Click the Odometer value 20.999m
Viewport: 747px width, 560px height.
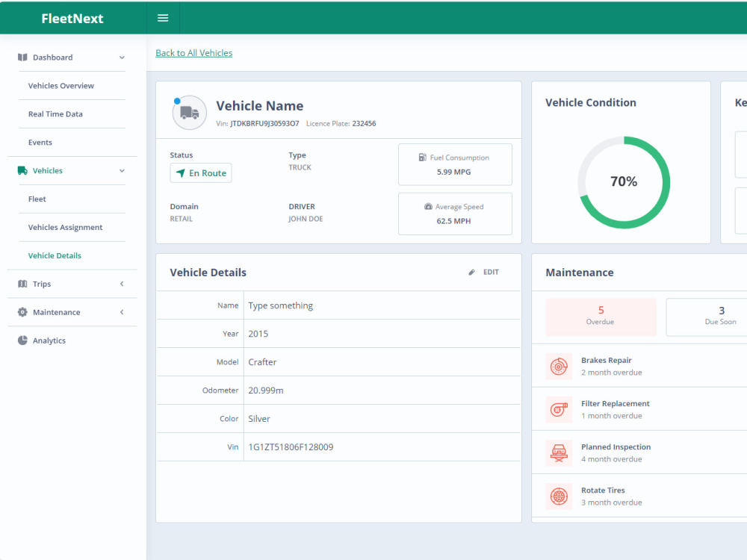coord(266,391)
